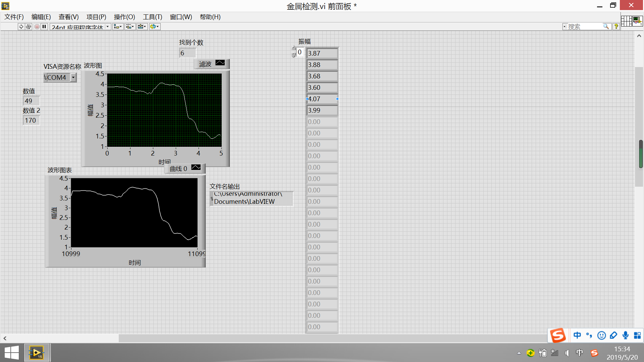Image resolution: width=644 pixels, height=362 pixels.
Task: Open the 工具(T) menu
Action: coord(152,17)
